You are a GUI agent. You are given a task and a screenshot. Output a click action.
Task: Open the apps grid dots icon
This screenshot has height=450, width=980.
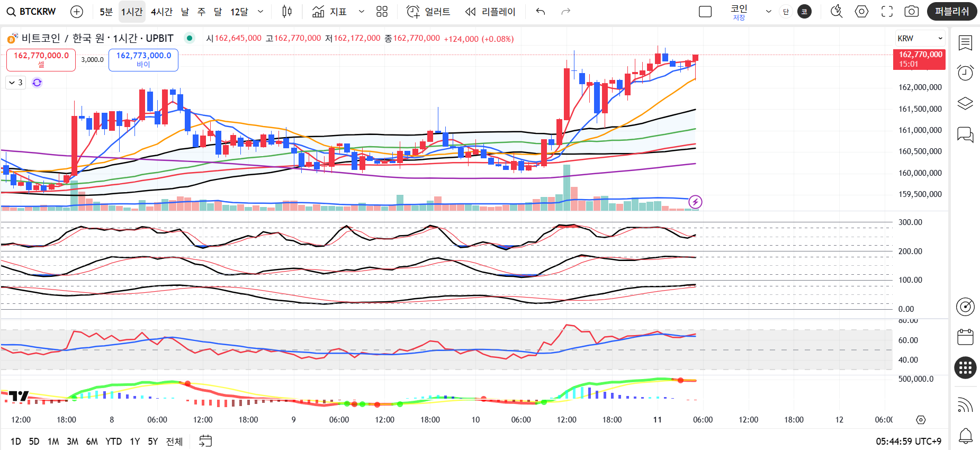(965, 367)
